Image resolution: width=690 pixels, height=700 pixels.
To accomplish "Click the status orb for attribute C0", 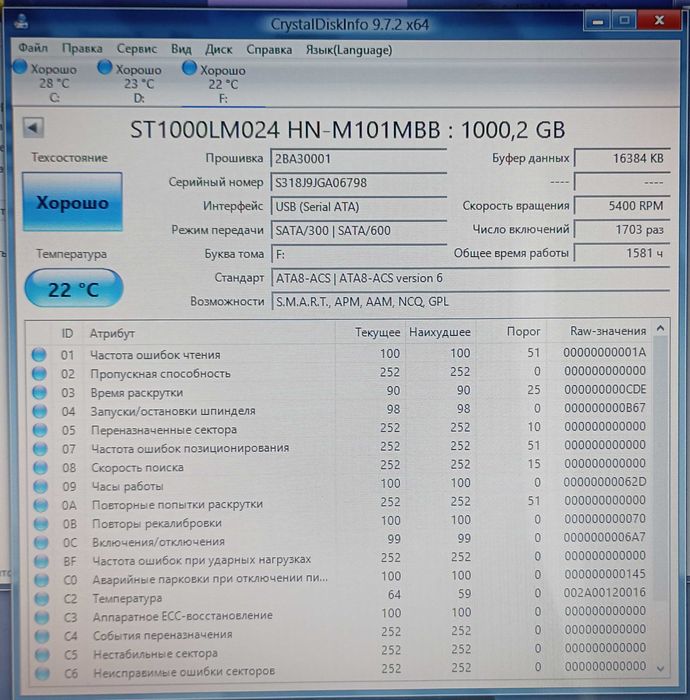I will 42,580.
